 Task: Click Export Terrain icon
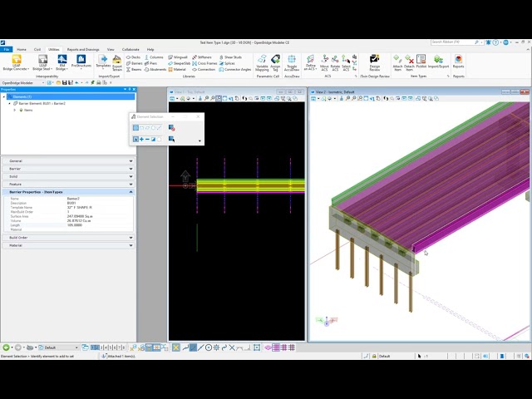point(117,63)
